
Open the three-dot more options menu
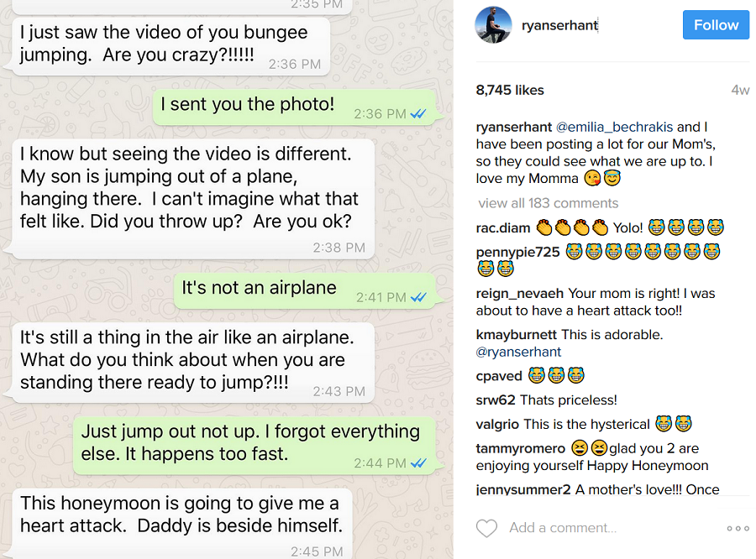pyautogui.click(x=738, y=528)
